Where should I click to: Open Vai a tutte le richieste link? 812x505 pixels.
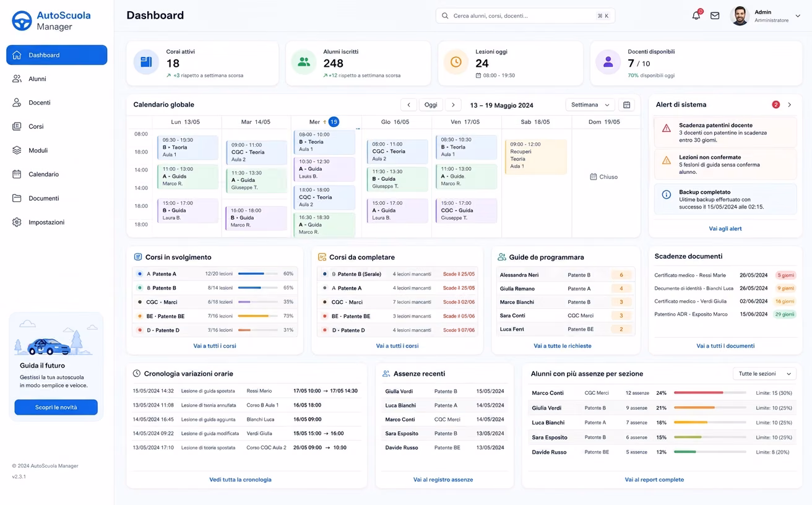tap(563, 346)
